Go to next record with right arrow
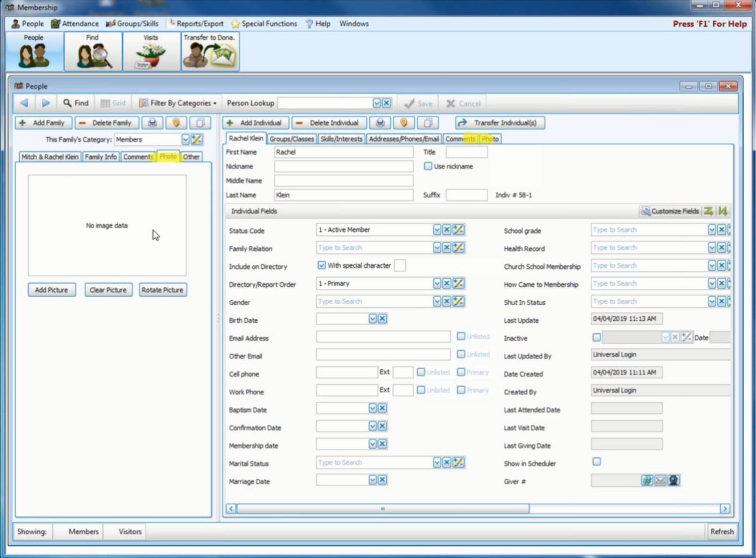Image resolution: width=756 pixels, height=558 pixels. (46, 103)
